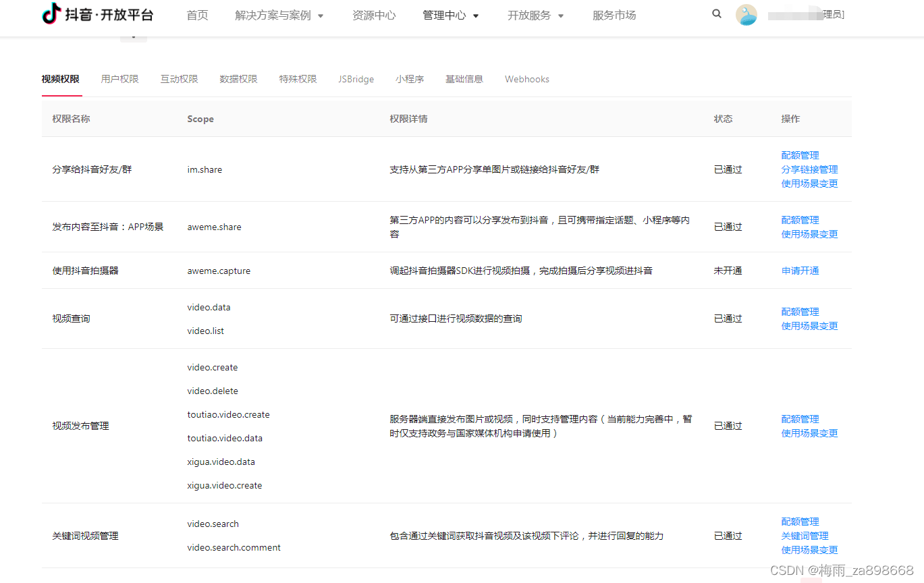This screenshot has height=583, width=924.
Task: Switch to 特殊权限 tab
Action: click(298, 79)
